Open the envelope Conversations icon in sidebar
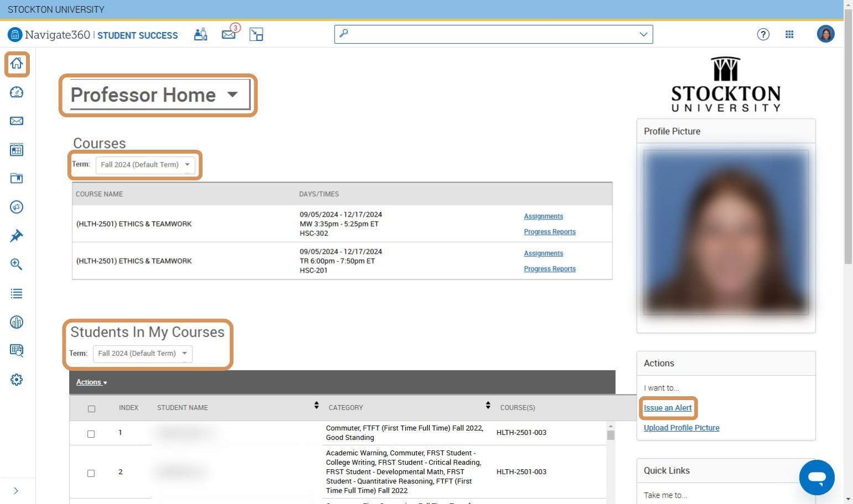The height and width of the screenshot is (504, 853). pos(17,121)
